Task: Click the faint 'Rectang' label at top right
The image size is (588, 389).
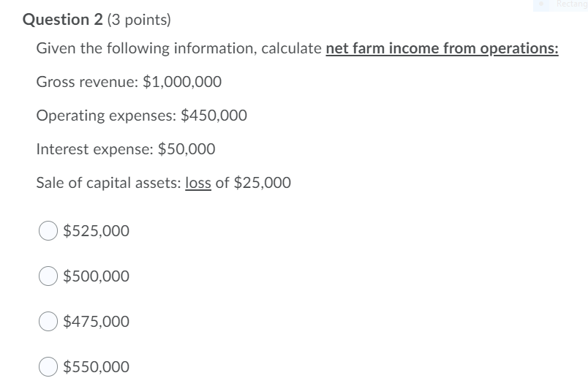Action: (572, 5)
